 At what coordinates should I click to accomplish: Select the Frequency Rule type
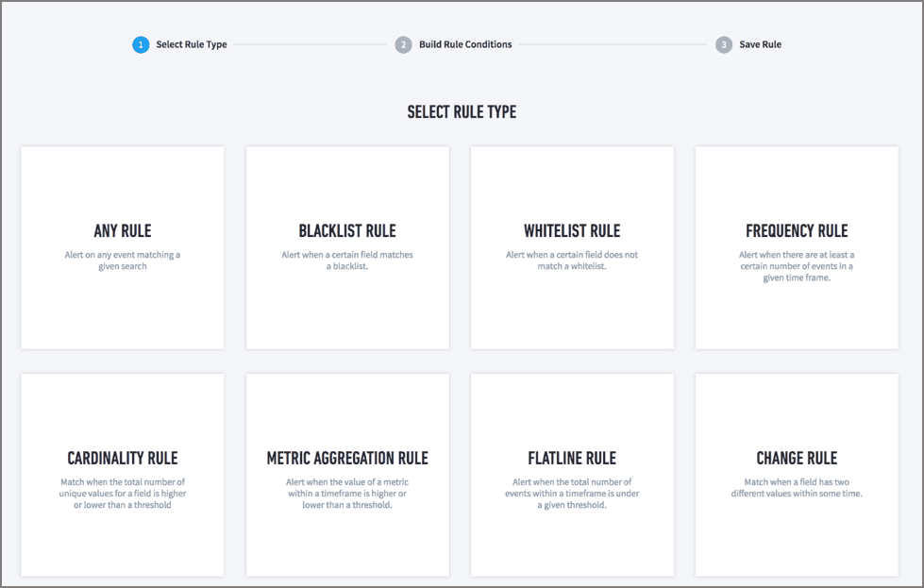pyautogui.click(x=797, y=247)
